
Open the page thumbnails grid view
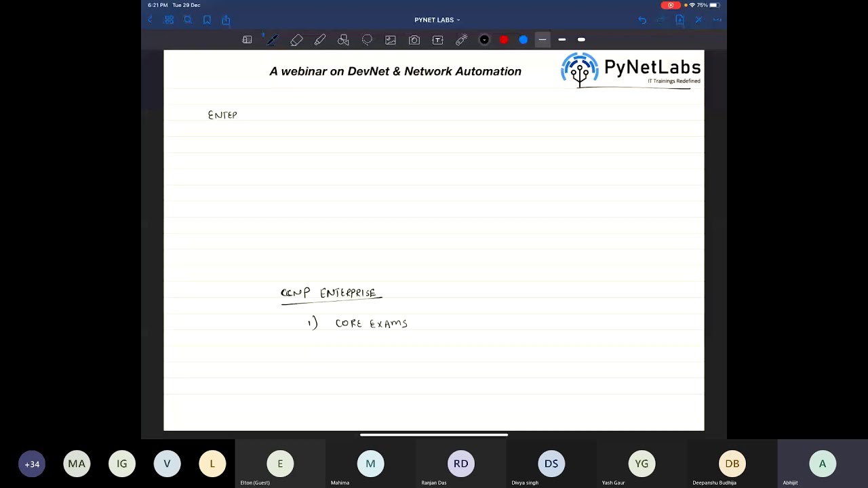point(170,20)
